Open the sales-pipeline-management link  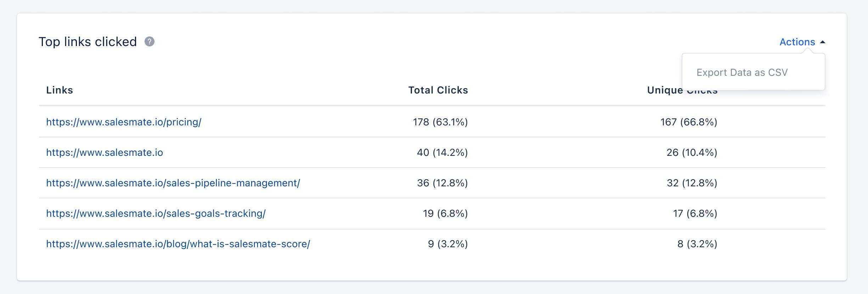click(173, 183)
